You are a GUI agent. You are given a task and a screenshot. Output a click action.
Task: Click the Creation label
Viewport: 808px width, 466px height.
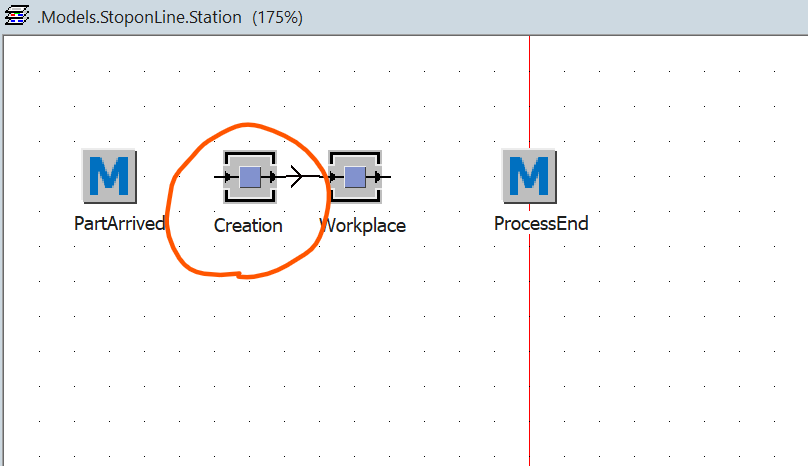(248, 226)
